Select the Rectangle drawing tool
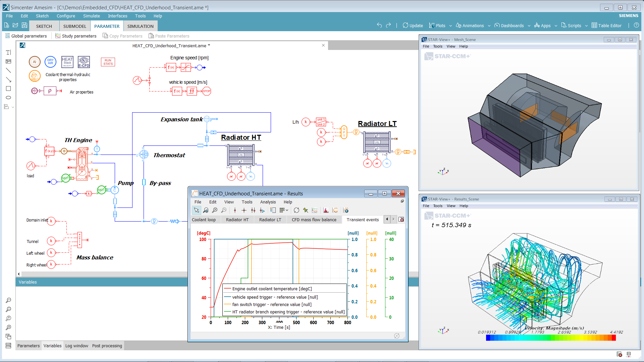The width and height of the screenshot is (644, 362). coord(8,88)
